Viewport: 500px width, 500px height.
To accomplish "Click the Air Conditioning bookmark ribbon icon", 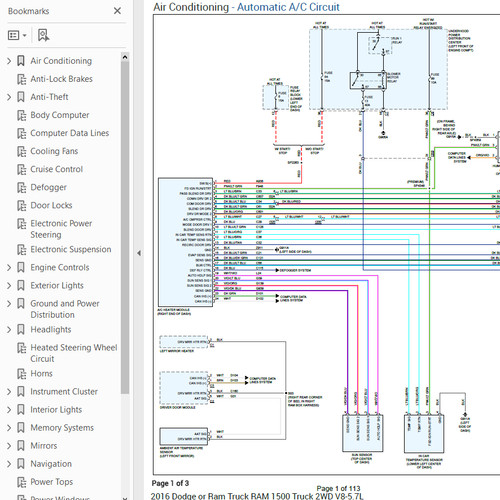I will click(21, 61).
